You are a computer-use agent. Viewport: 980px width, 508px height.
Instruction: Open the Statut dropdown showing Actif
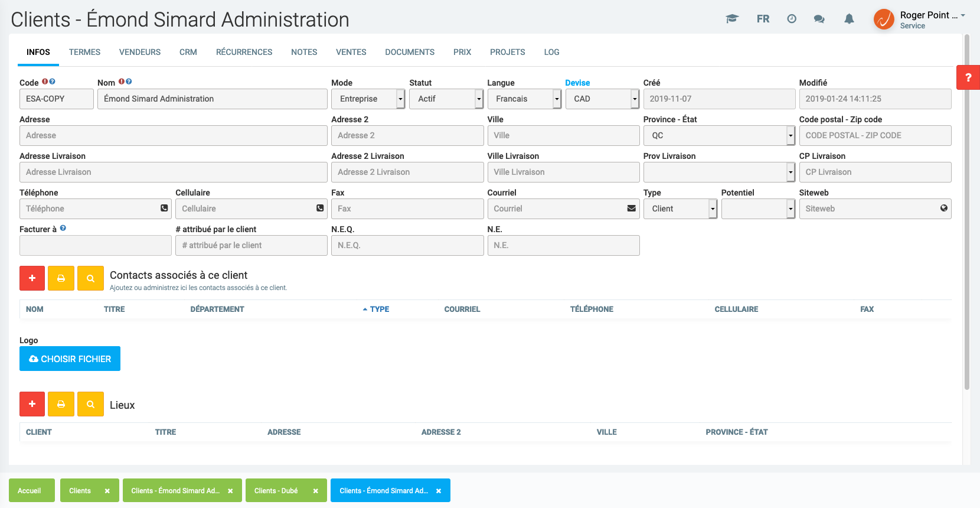pos(446,99)
